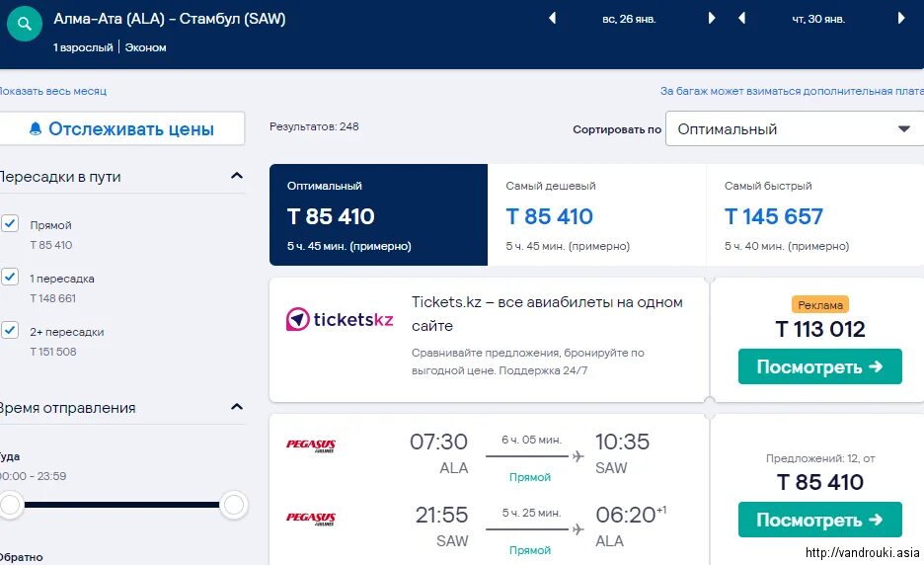
Task: Open Показать весь месяц link
Action: (53, 91)
